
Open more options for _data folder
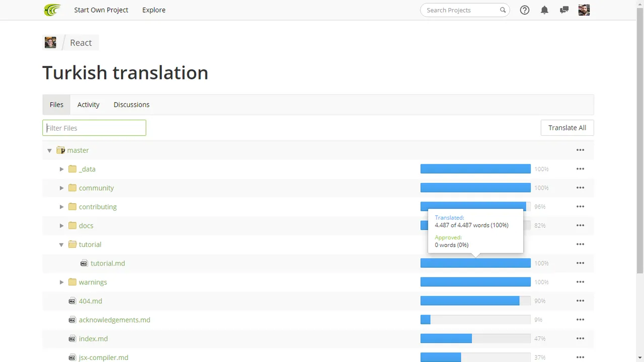point(580,169)
